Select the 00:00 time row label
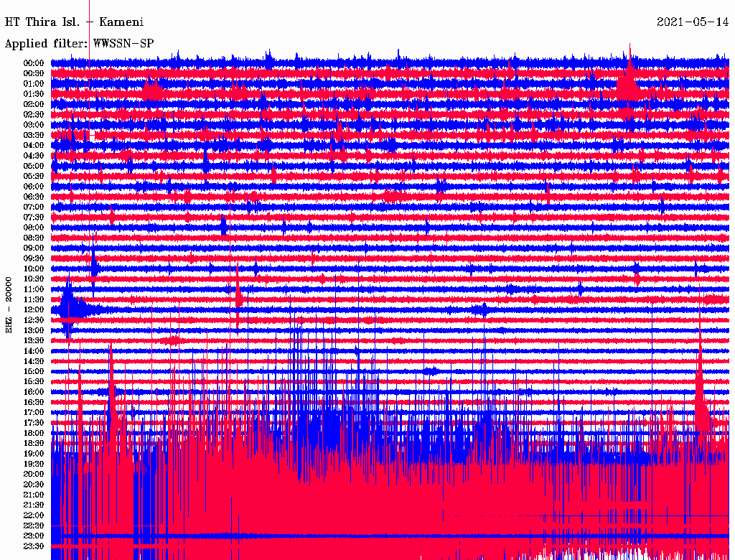This screenshot has height=560, width=735. click(34, 63)
